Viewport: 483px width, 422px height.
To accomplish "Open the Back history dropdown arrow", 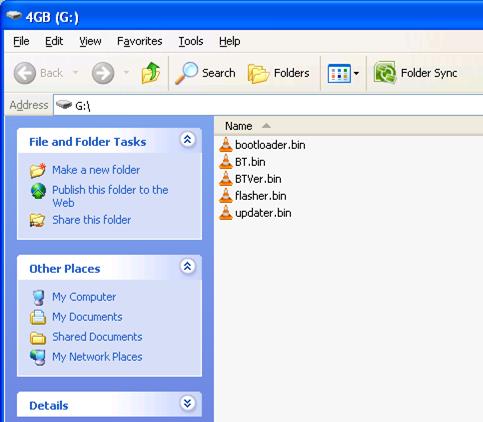I will [76, 72].
